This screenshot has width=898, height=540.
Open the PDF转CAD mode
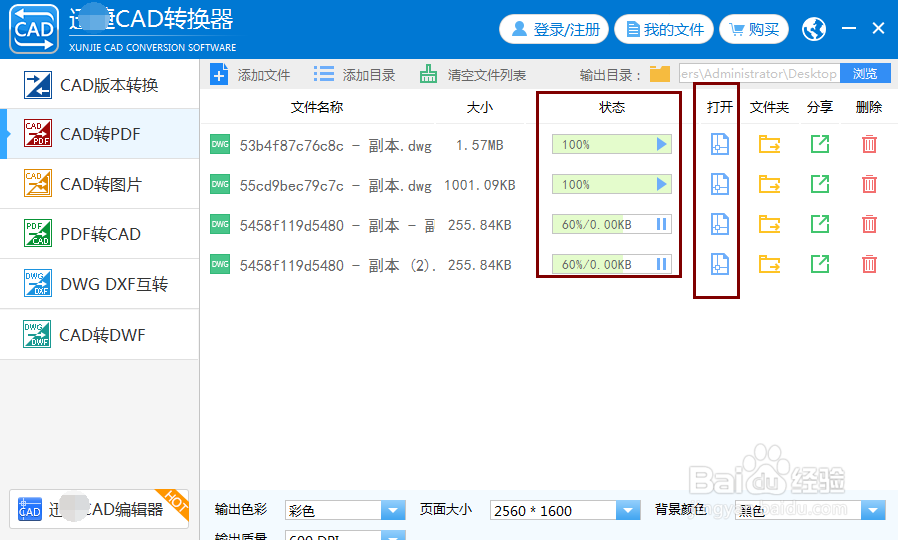(x=100, y=234)
